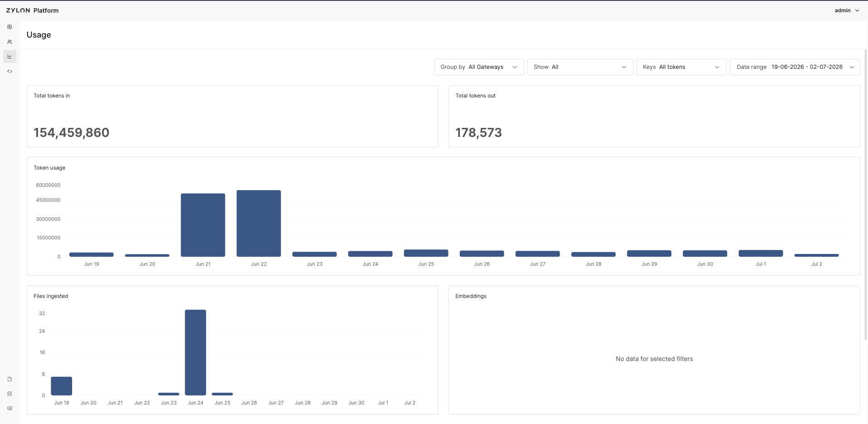Click the Jun 23 bar in Files ingested
Screen dimensions: 868x424
tap(169, 394)
